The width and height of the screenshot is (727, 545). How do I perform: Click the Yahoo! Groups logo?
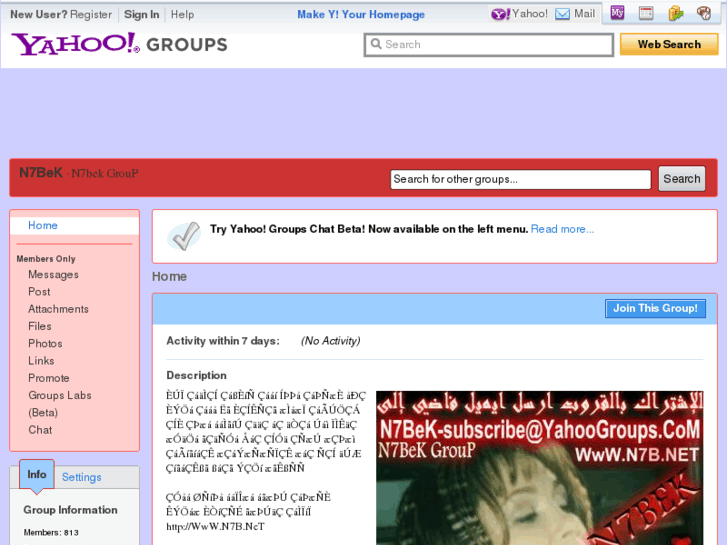pyautogui.click(x=119, y=44)
